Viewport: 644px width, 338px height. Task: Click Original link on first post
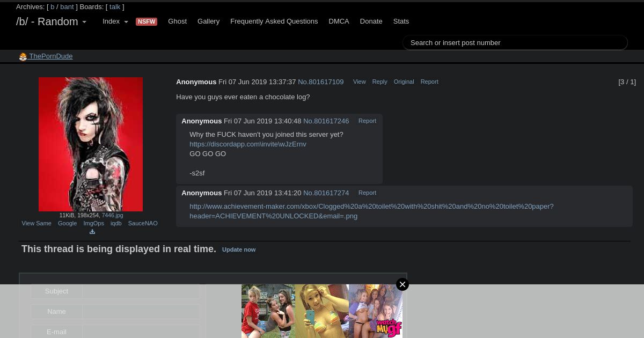pyautogui.click(x=404, y=82)
